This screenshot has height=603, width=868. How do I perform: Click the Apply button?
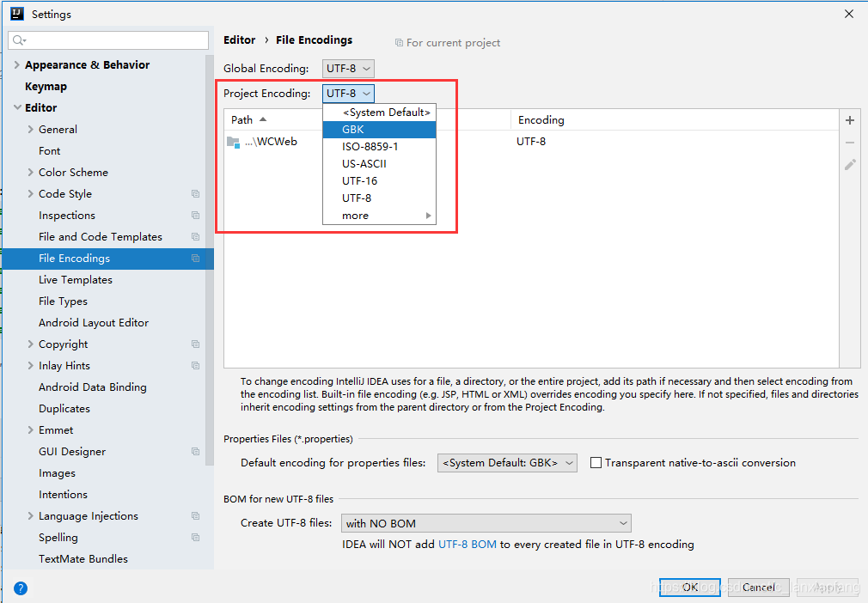pos(828,587)
